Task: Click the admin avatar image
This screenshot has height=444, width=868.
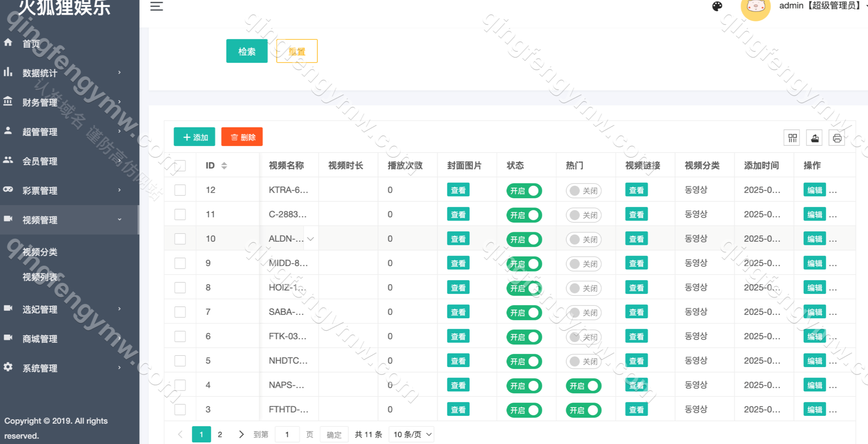Action: click(755, 7)
